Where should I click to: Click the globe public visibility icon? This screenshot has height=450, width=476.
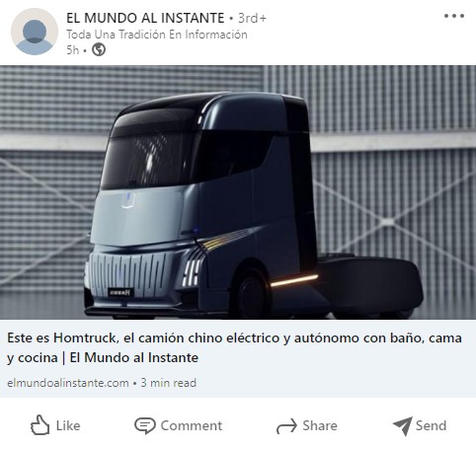[x=99, y=49]
